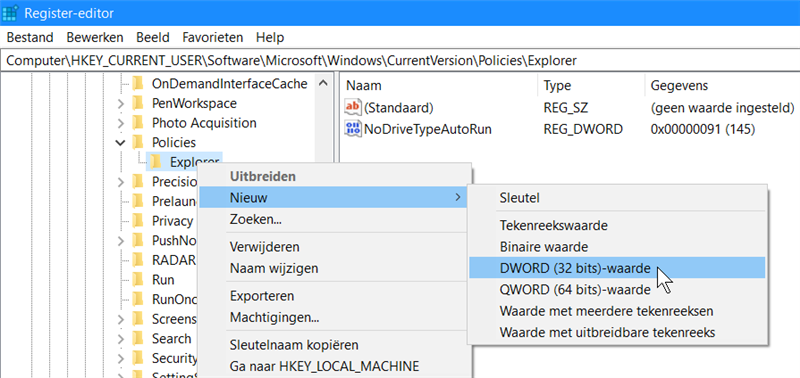Expand the Search key
Image resolution: width=800 pixels, height=378 pixels.
[x=120, y=339]
